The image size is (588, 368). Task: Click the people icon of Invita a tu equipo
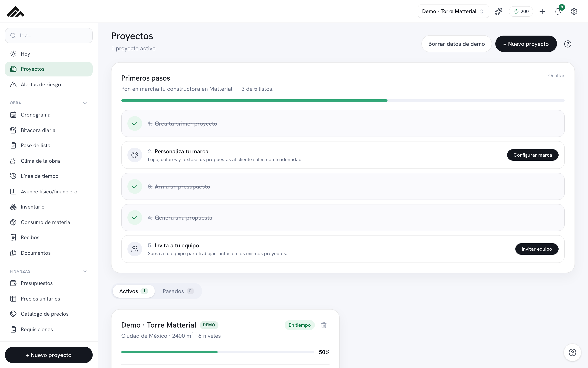coord(135,249)
